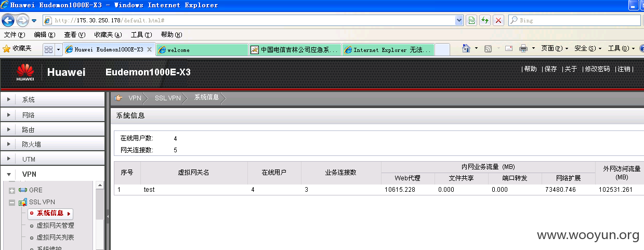
Task: Expand the UTM navigation section
Action: (x=52, y=159)
